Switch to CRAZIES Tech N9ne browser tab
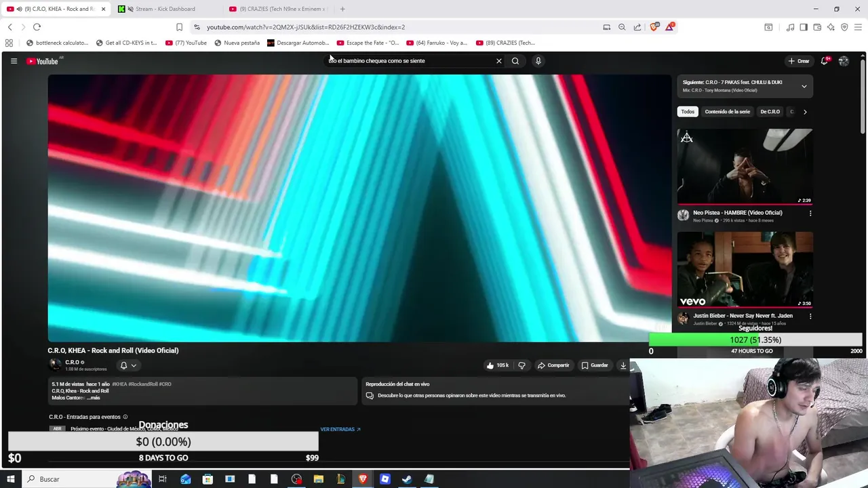 (278, 9)
